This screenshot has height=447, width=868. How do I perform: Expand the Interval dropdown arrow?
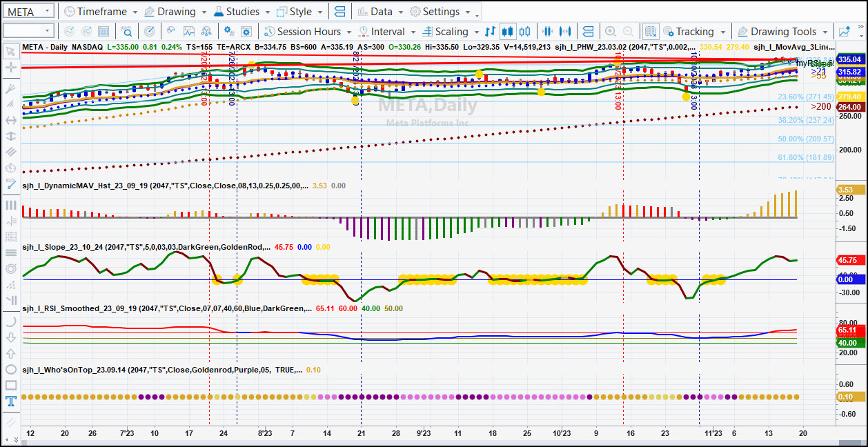pos(413,32)
